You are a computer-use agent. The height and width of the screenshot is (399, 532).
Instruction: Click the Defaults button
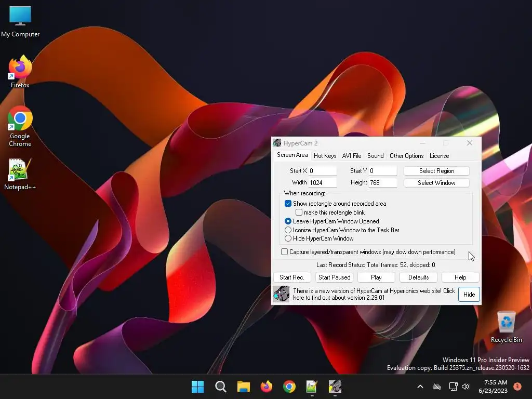[x=418, y=277]
